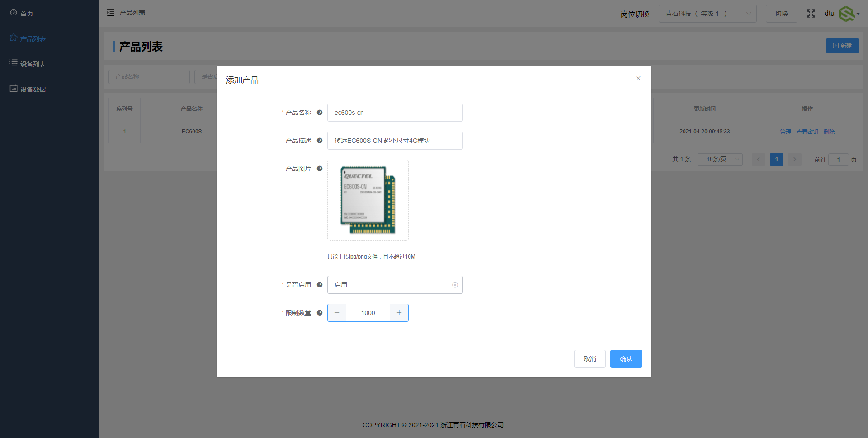Open the dtu user menu

click(x=830, y=14)
